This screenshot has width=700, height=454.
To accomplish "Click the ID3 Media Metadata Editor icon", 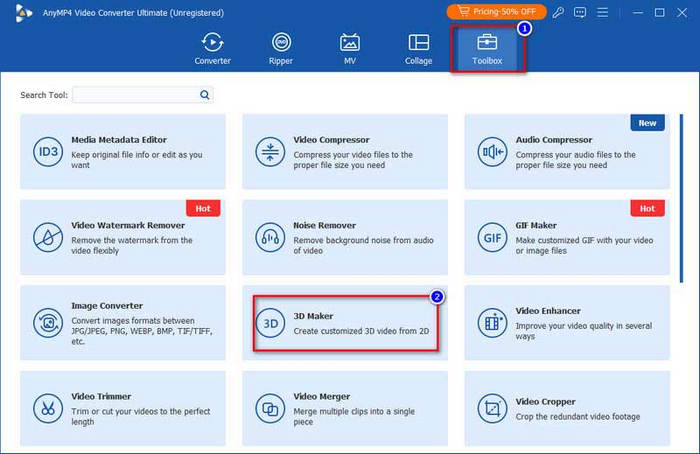I will (x=48, y=152).
